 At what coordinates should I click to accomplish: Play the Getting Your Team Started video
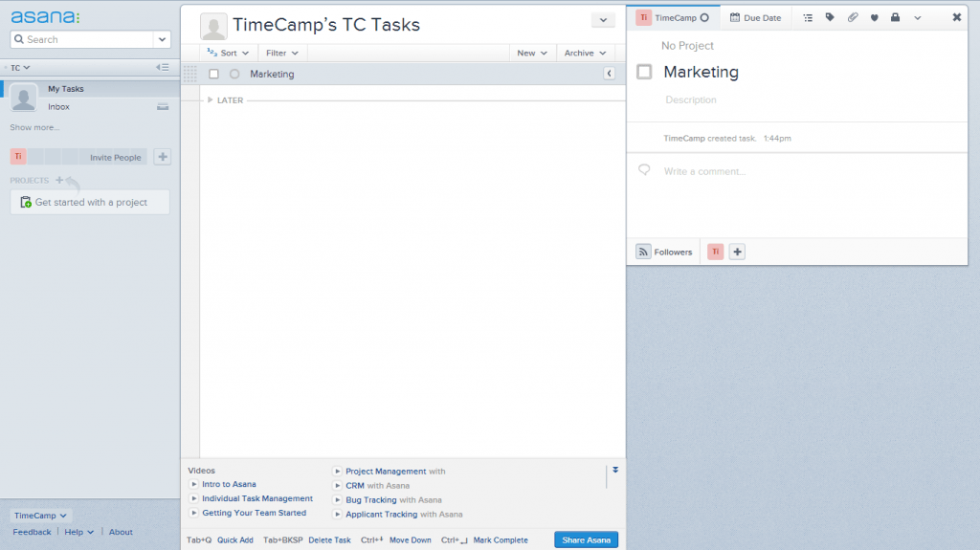coord(193,513)
